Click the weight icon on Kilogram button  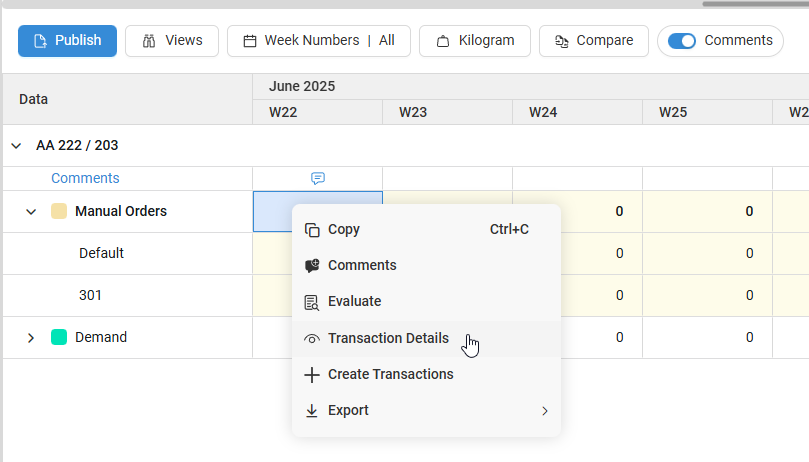click(x=442, y=41)
